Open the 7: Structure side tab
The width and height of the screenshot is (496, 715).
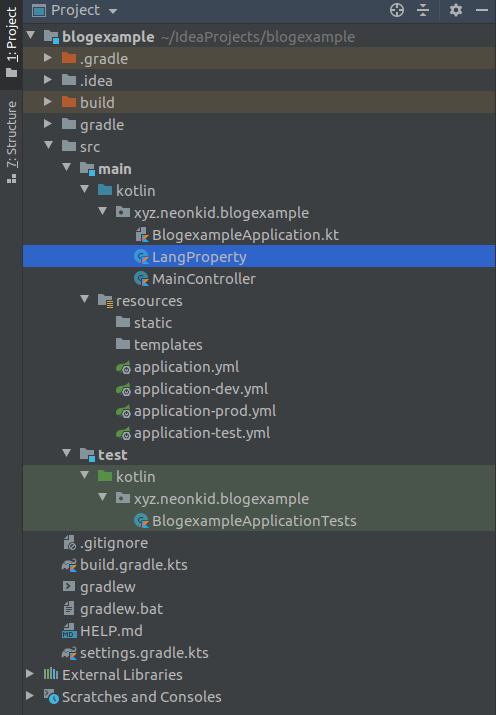click(11, 142)
